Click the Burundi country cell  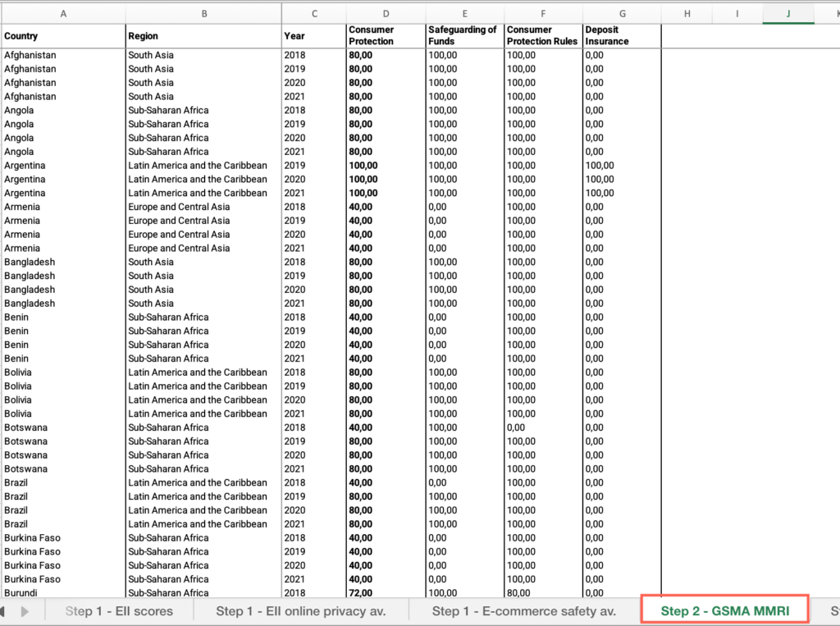coord(63,592)
